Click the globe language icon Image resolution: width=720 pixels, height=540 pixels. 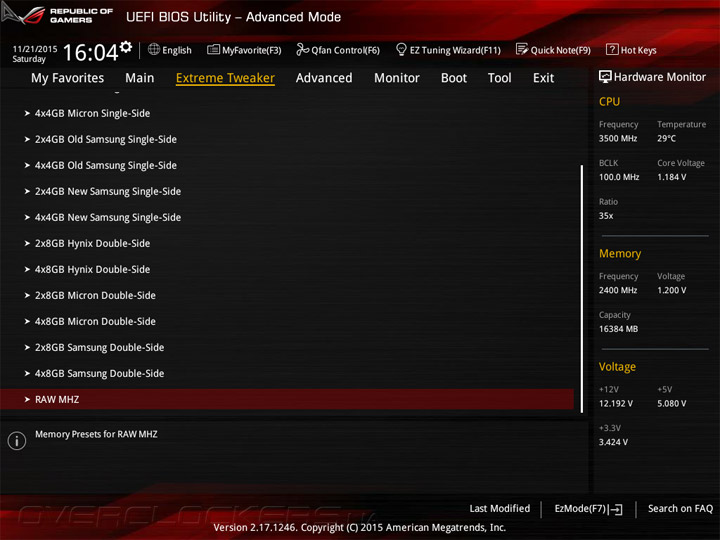pyautogui.click(x=154, y=49)
